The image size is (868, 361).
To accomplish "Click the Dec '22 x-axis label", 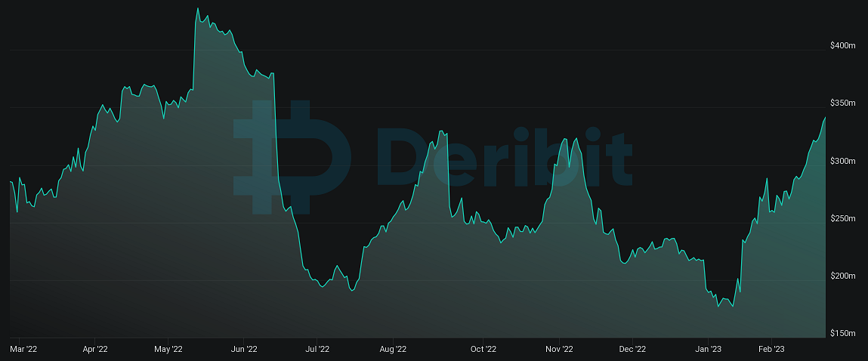I will click(633, 350).
